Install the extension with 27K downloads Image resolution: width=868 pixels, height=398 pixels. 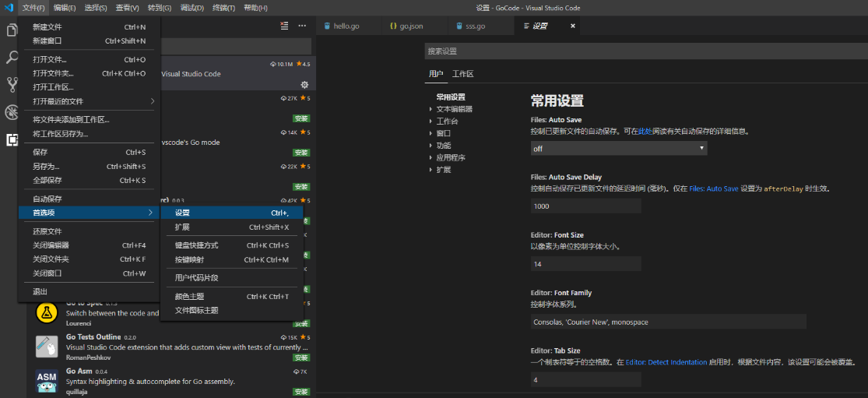coord(301,118)
